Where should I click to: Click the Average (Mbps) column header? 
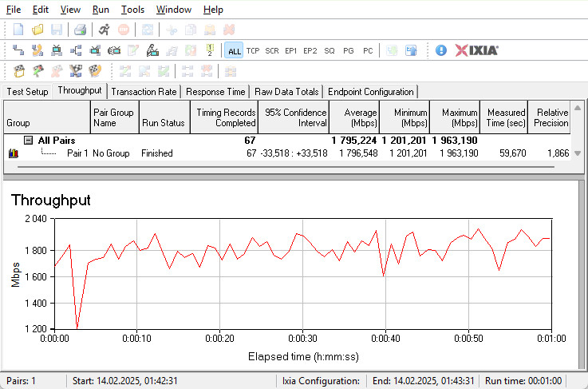click(353, 117)
